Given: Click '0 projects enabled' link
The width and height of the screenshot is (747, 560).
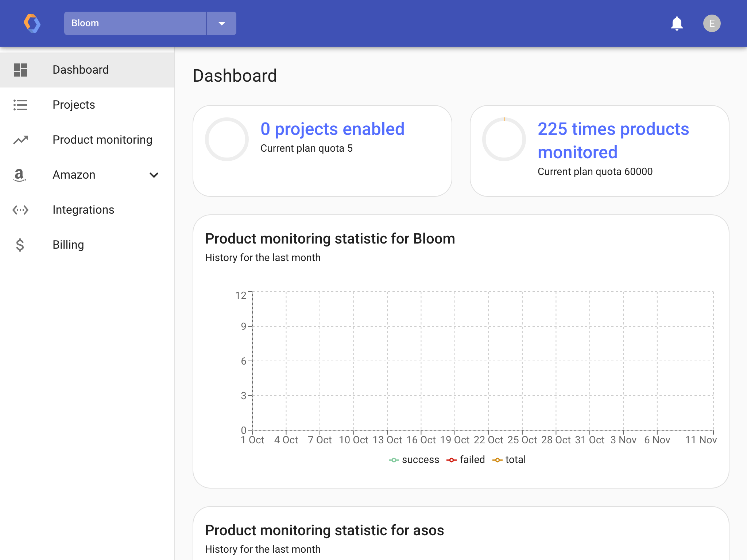Looking at the screenshot, I should click(332, 129).
